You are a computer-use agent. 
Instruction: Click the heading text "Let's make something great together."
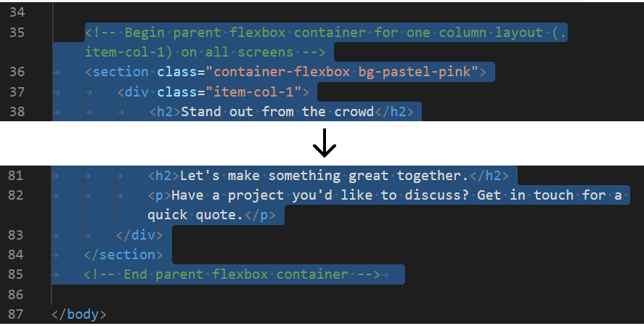(x=325, y=176)
